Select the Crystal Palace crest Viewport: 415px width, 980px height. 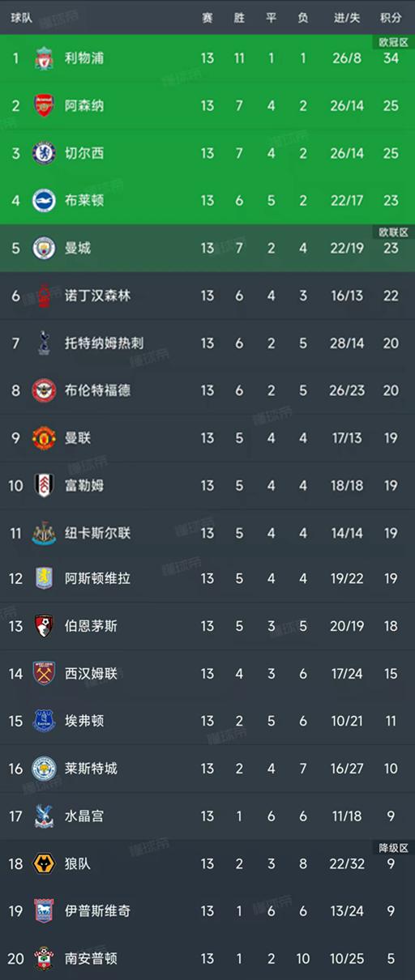(44, 816)
